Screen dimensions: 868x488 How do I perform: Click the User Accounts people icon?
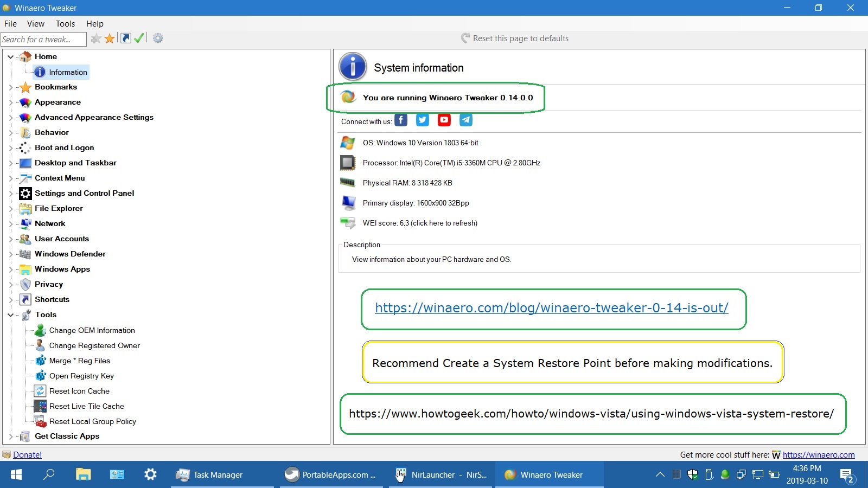click(25, 239)
